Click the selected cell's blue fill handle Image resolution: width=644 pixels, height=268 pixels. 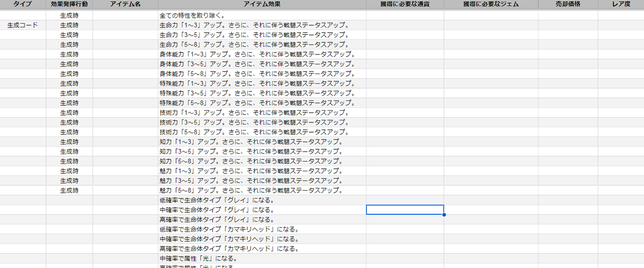point(444,215)
